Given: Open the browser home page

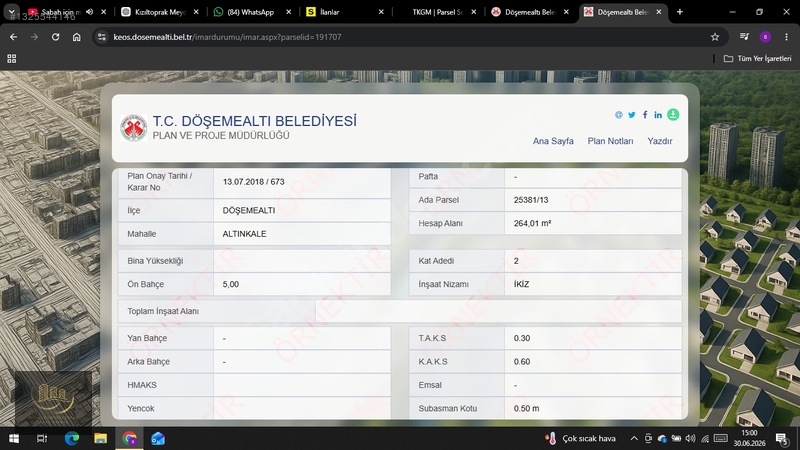Looking at the screenshot, I should 77,37.
